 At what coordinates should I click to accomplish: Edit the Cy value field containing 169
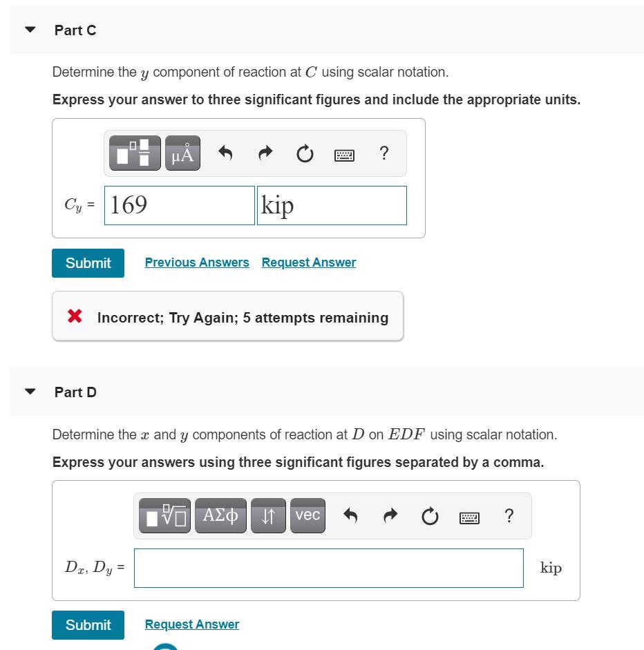click(180, 205)
